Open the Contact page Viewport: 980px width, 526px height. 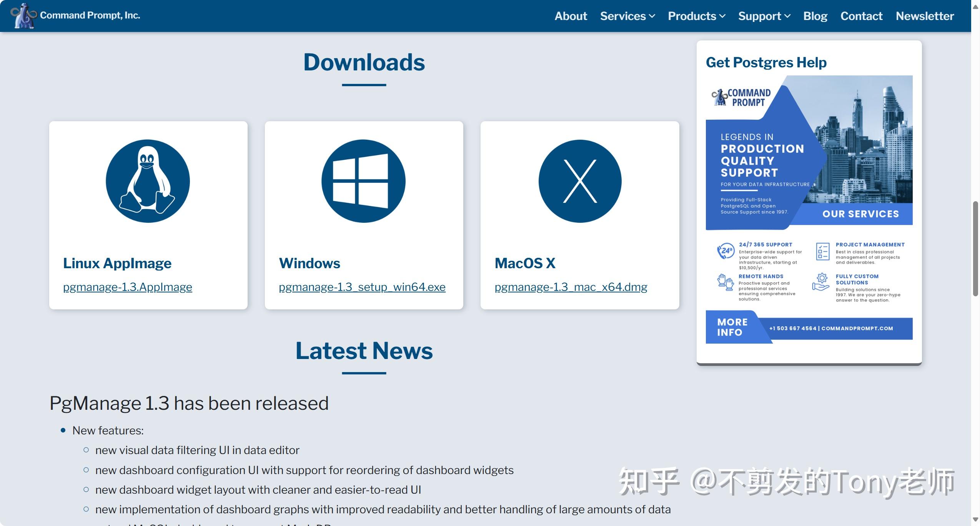coord(861,16)
